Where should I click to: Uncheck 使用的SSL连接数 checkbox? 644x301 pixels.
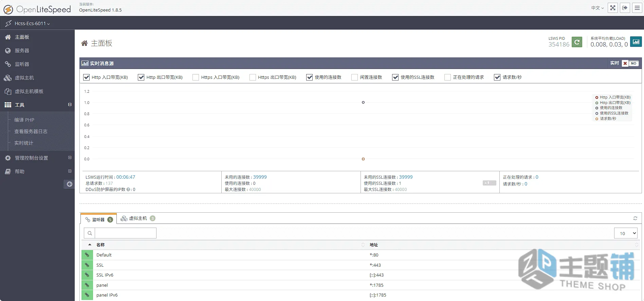pyautogui.click(x=395, y=77)
